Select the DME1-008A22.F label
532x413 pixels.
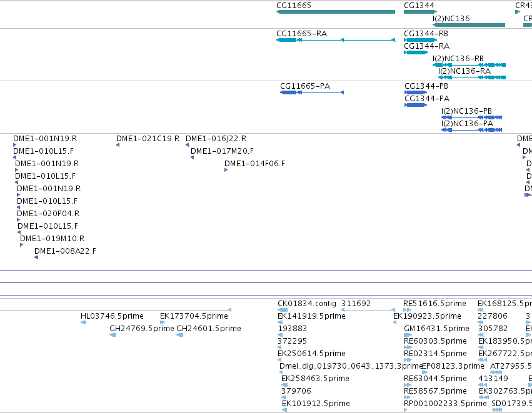pyautogui.click(x=65, y=251)
